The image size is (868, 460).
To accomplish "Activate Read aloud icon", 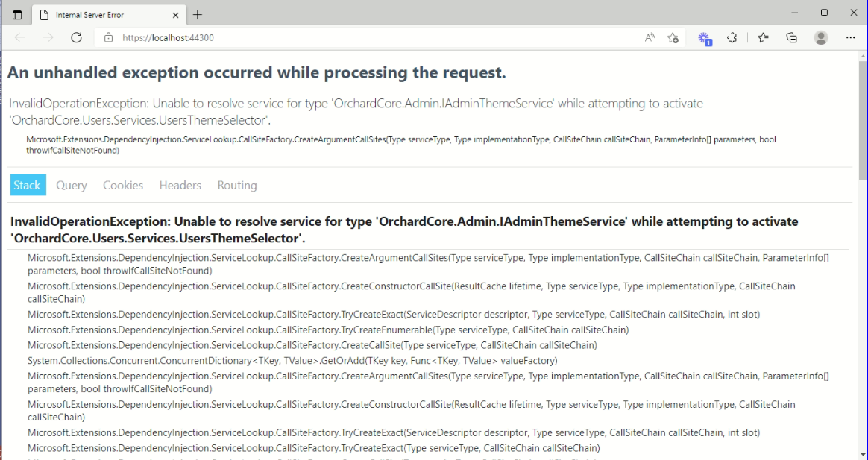I will coord(650,37).
